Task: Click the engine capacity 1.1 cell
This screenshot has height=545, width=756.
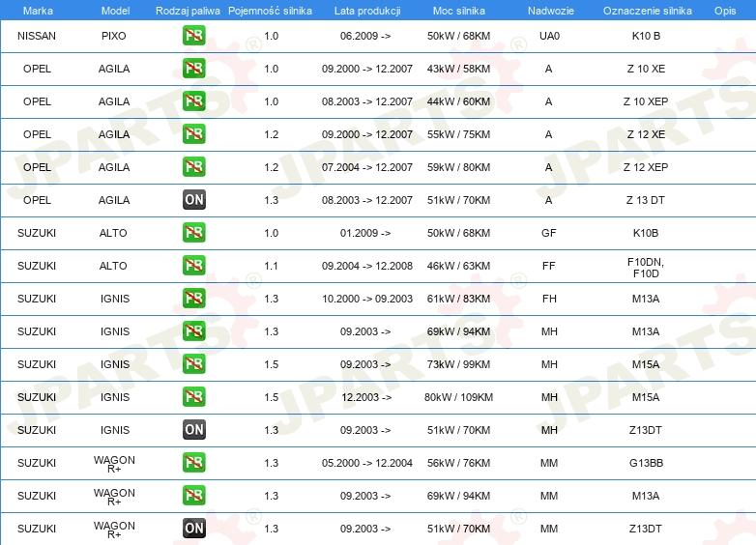Action: pyautogui.click(x=271, y=266)
